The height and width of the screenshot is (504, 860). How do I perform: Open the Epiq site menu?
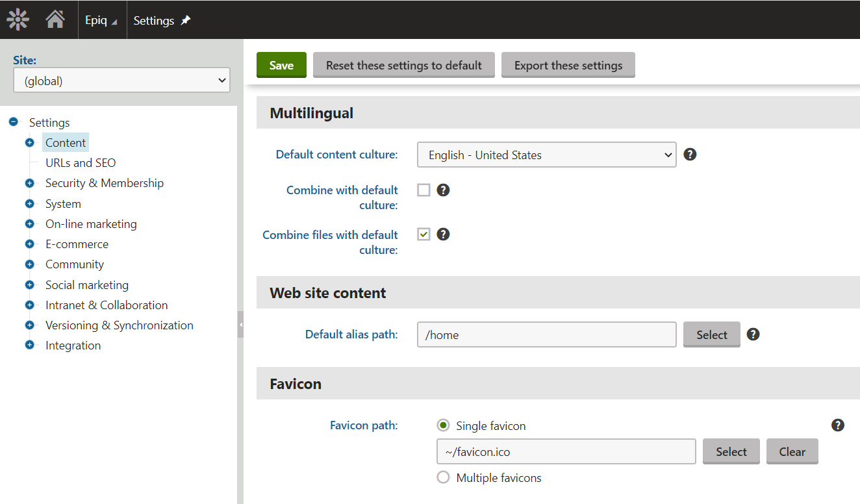[101, 21]
